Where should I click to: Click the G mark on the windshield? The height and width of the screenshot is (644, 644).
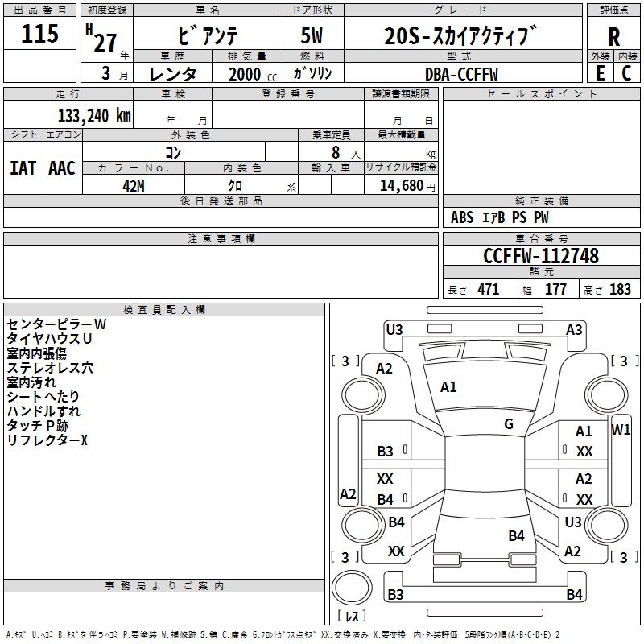509,424
